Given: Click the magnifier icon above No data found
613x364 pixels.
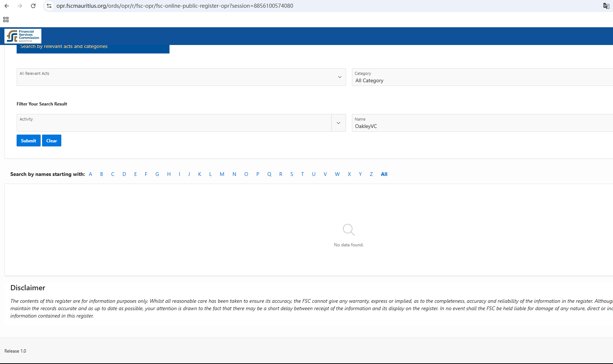Looking at the screenshot, I should pos(349,229).
